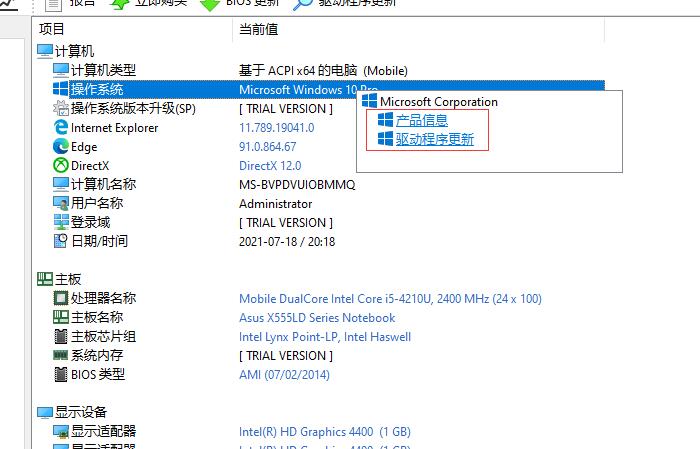Viewport: 700px width, 449px height.
Task: Open the Mobile DualCore Intel Core i5-4210U link
Action: tap(390, 299)
